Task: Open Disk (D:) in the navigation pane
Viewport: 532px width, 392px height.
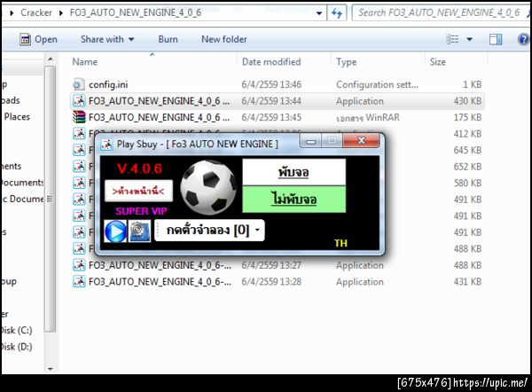Action: point(16,347)
